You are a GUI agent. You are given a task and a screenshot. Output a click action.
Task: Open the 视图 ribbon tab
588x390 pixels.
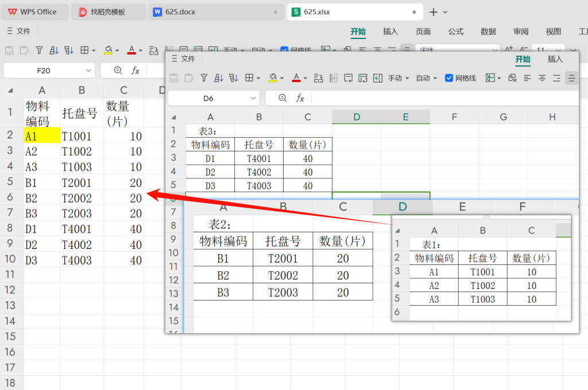pos(554,32)
